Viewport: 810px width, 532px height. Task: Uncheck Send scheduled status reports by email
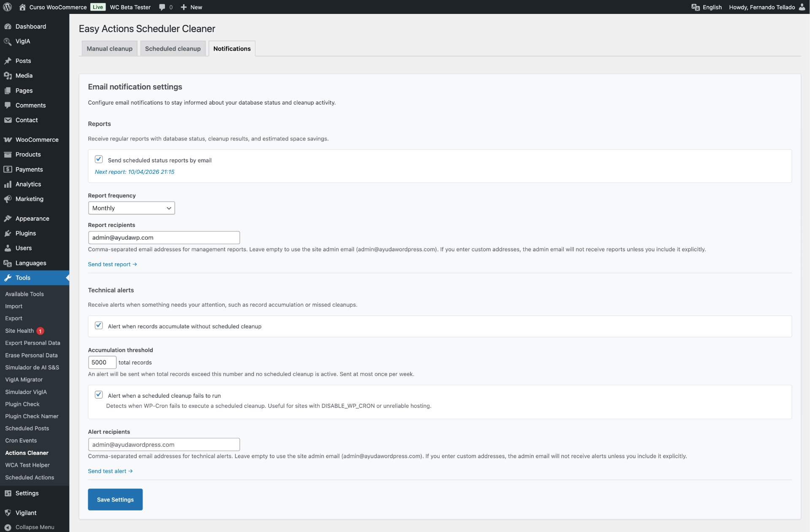tap(99, 159)
